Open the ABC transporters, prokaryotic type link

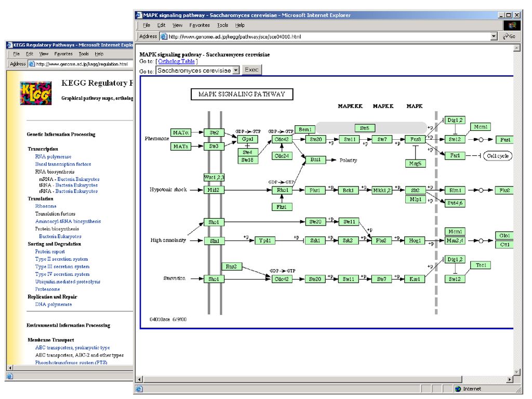click(x=73, y=348)
